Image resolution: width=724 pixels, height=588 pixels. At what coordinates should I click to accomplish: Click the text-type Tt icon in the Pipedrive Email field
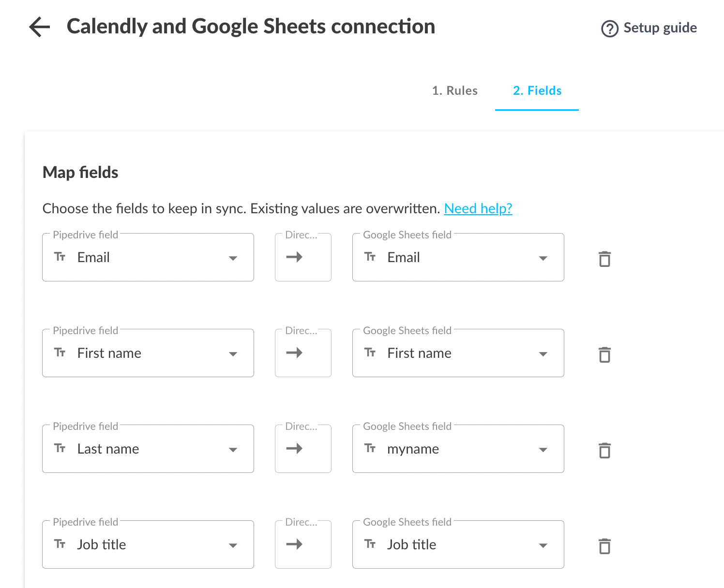(x=60, y=257)
